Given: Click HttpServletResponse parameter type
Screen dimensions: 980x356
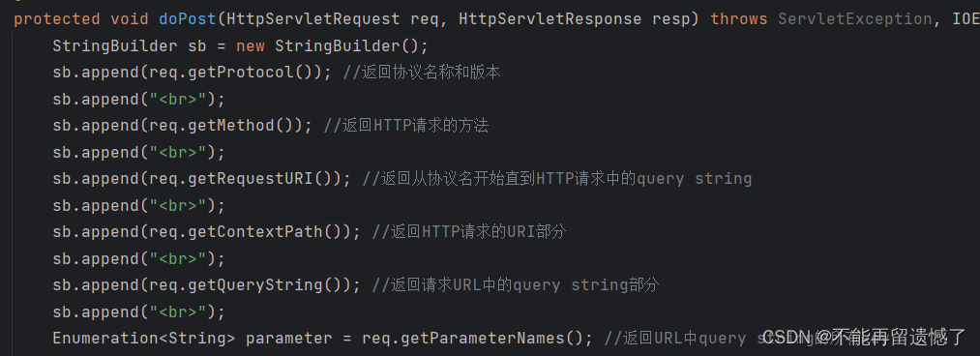Looking at the screenshot, I should click(550, 18).
